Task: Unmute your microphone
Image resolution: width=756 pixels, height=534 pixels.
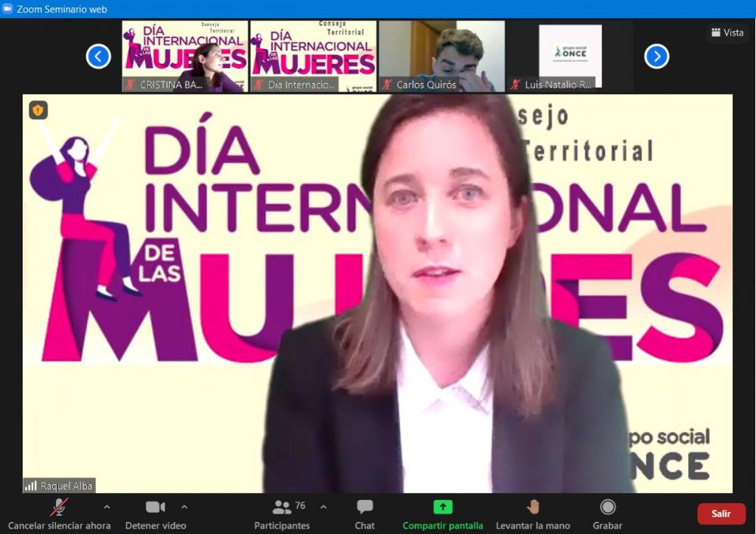Action: 58,507
